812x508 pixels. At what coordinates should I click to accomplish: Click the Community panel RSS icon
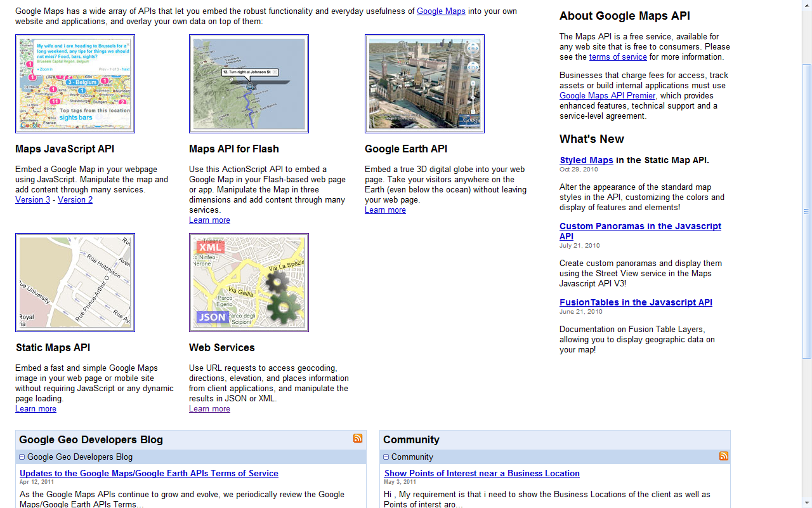point(723,456)
